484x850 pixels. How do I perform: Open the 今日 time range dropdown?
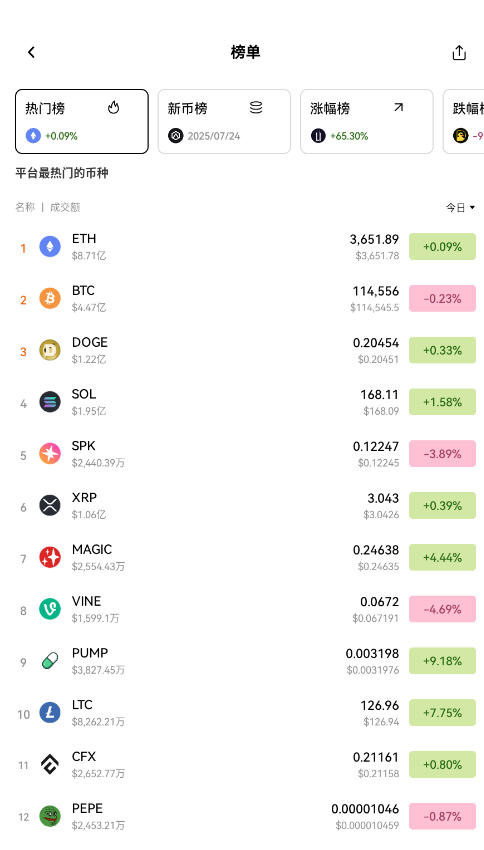[x=460, y=208]
